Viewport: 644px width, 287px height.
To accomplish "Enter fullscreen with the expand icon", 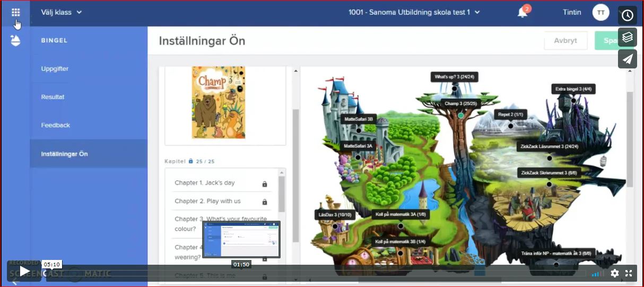I will 629,273.
